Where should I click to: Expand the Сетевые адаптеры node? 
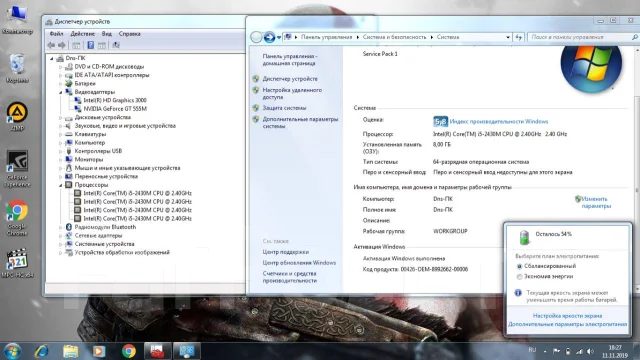click(60, 236)
